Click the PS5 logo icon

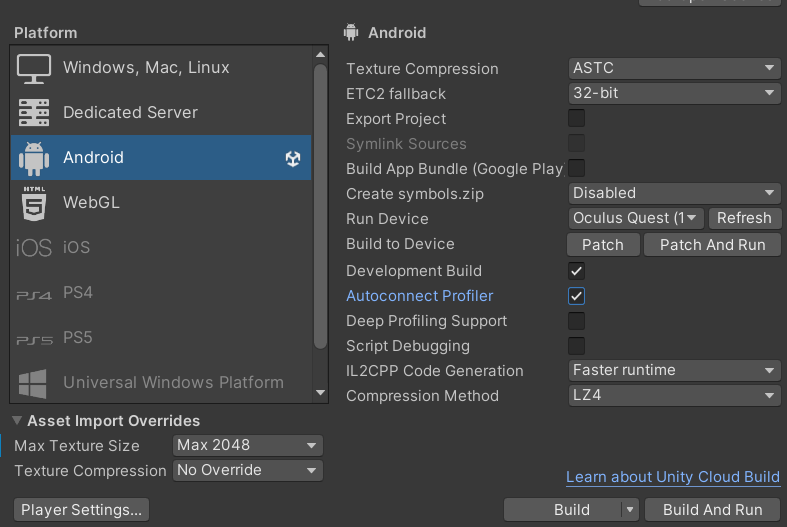[34, 340]
